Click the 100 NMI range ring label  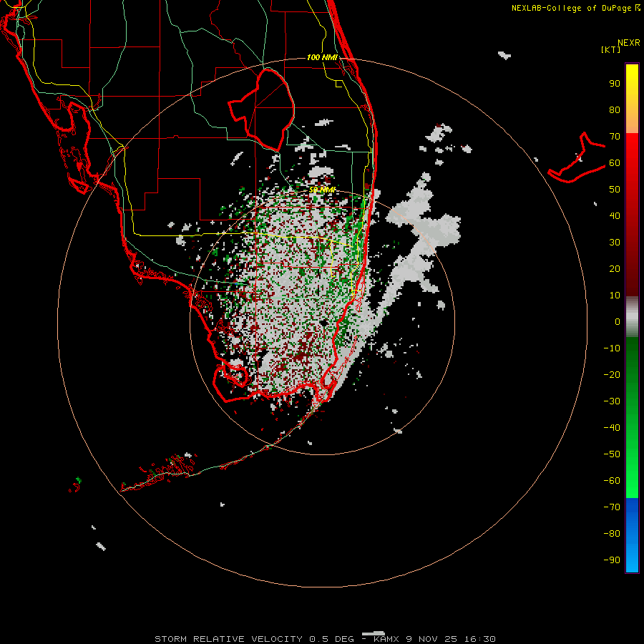322,57
